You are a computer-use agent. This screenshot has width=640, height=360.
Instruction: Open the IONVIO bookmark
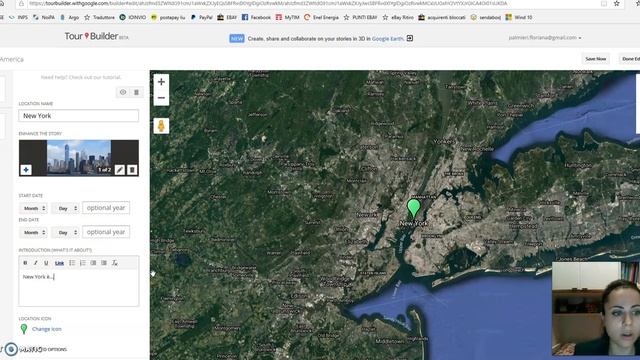tap(133, 18)
